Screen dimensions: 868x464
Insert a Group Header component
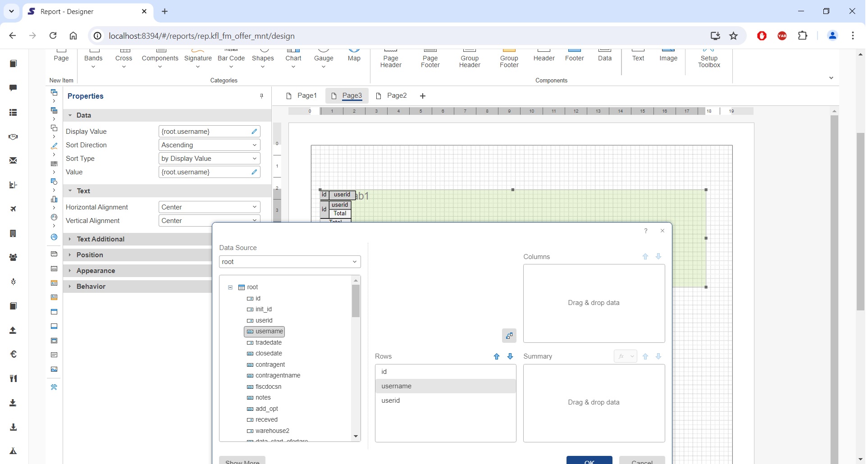tap(470, 59)
